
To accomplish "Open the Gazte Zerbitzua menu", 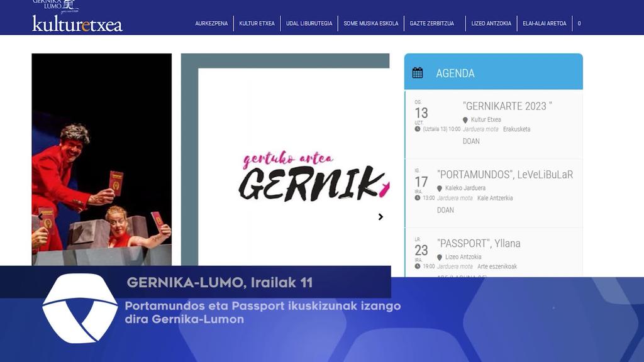I will 431,23.
